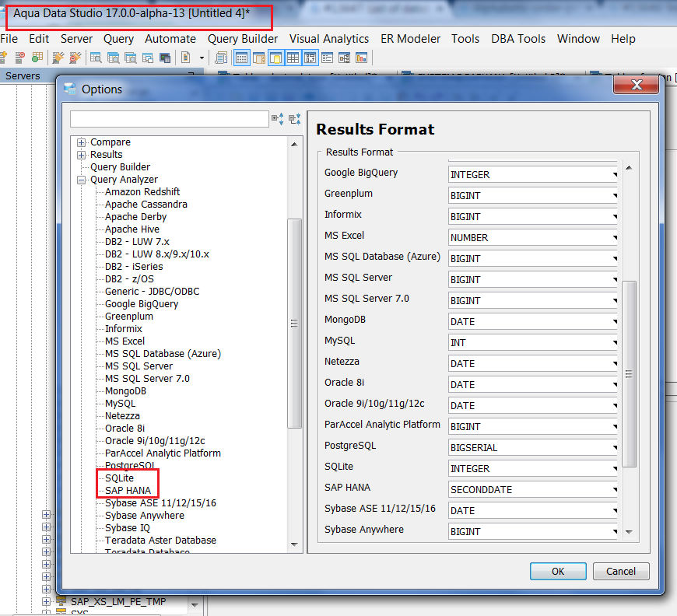Open the ER Modeler menu
Image resolution: width=677 pixels, height=616 pixels.
click(x=410, y=39)
